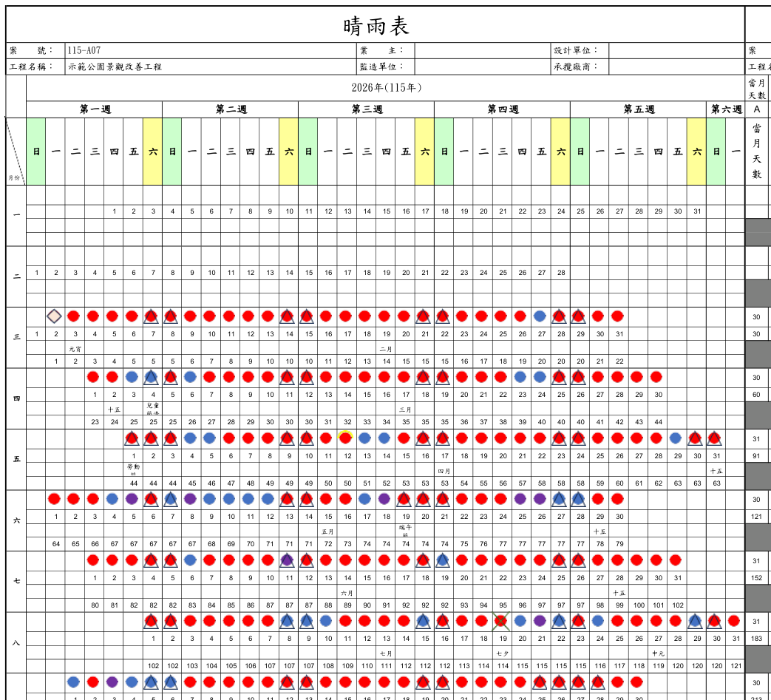The image size is (771, 700).
Task: Click the yellow-ringed red circle above May 12
Action: point(346,438)
